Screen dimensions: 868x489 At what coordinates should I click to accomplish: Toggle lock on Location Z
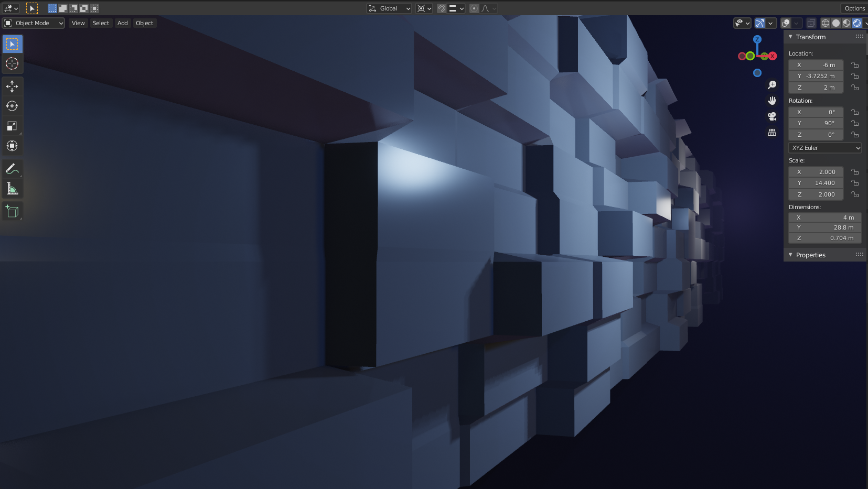[x=855, y=88]
